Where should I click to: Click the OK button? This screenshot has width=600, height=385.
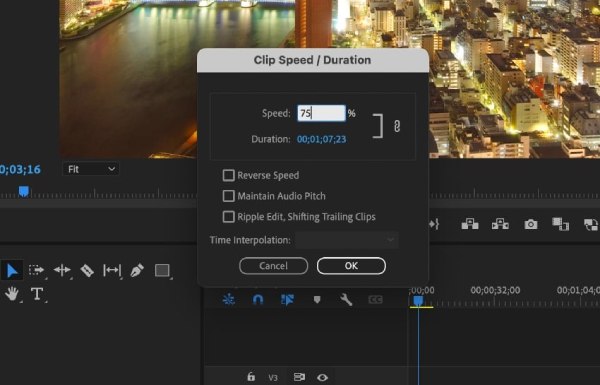[351, 266]
